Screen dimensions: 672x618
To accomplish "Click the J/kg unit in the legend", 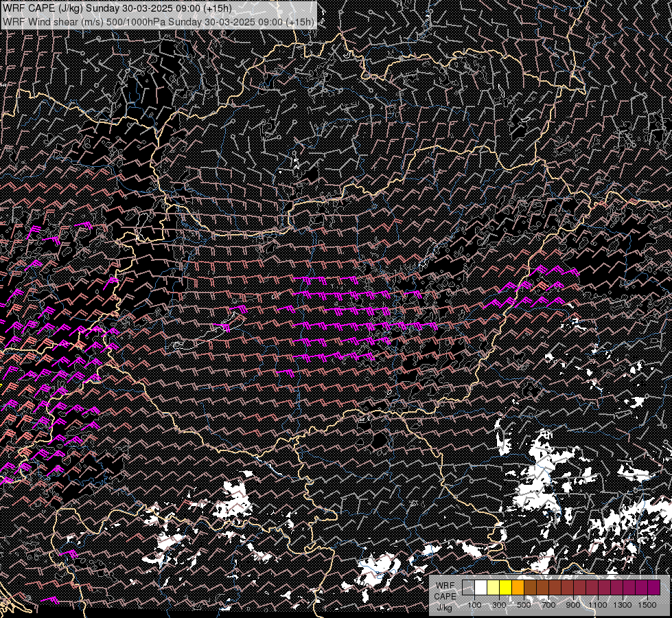I will click(x=445, y=608).
